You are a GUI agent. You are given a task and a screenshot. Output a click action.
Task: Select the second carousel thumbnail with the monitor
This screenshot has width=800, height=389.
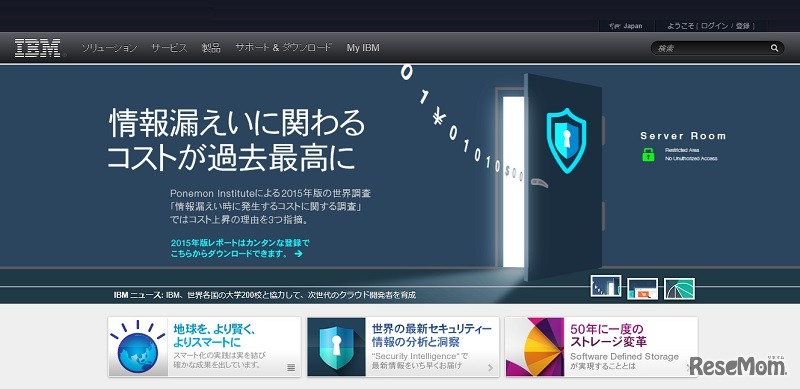click(x=642, y=288)
